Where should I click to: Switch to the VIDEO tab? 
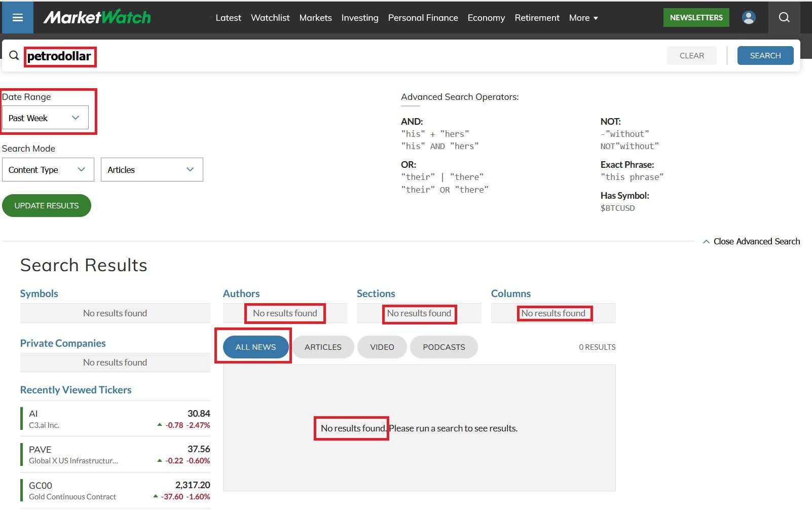click(x=382, y=347)
